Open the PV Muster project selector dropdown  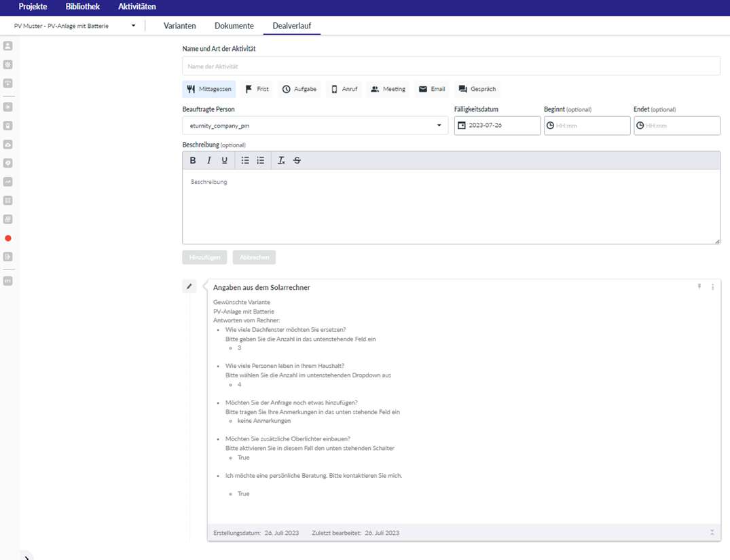click(75, 26)
